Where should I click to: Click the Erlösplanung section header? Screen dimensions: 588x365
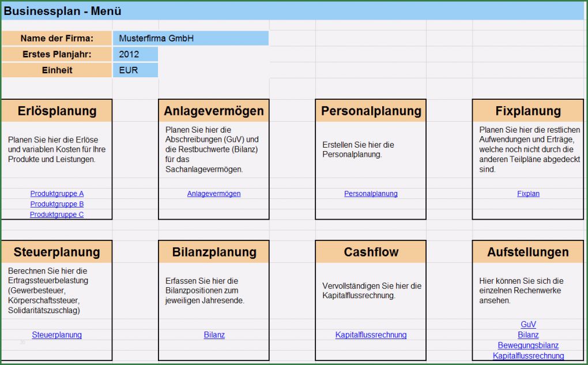[56, 110]
